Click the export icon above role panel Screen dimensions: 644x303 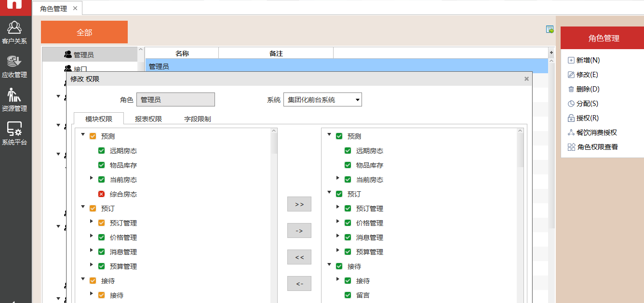coord(550,29)
